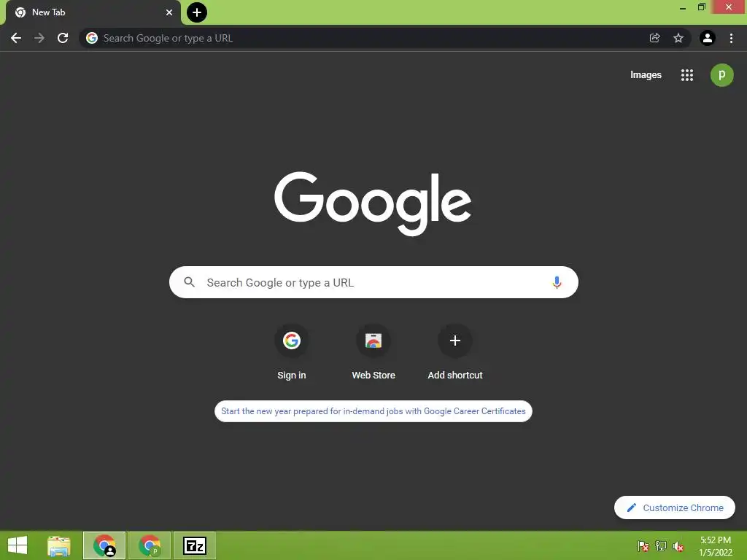Minimize the Chrome window
Viewport: 747px width, 560px height.
tap(683, 7)
